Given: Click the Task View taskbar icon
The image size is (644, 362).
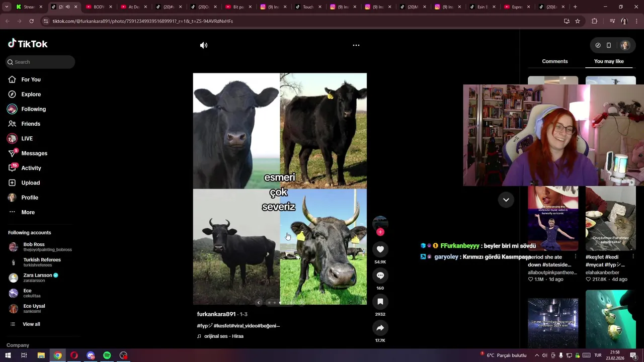Looking at the screenshot, I should click(x=24, y=355).
